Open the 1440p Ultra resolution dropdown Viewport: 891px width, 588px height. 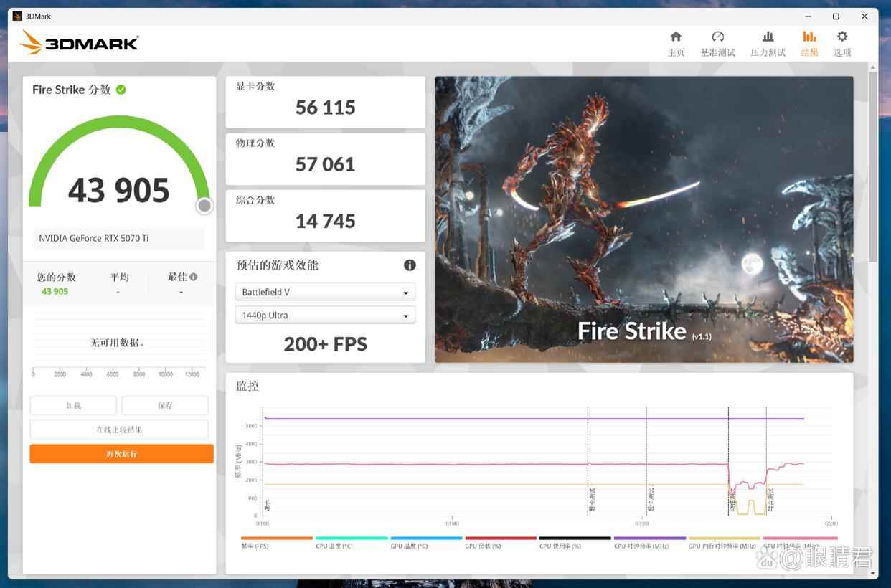click(325, 315)
